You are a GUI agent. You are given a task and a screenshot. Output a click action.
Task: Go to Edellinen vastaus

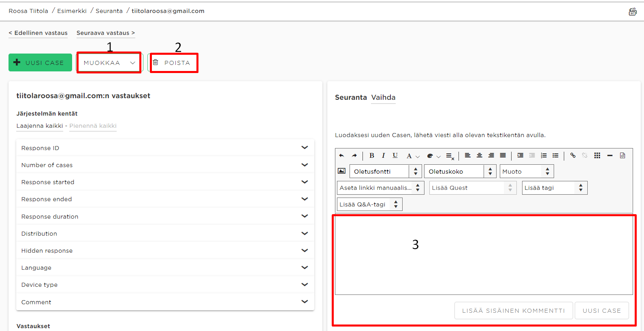click(38, 33)
